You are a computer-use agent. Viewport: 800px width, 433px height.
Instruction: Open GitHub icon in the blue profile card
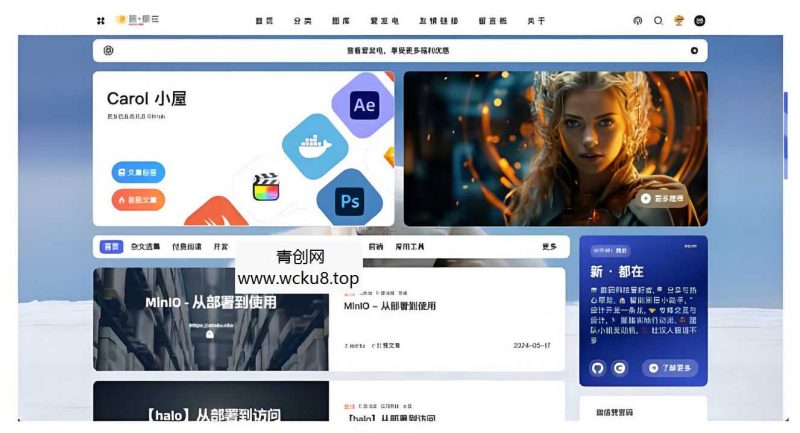(597, 368)
